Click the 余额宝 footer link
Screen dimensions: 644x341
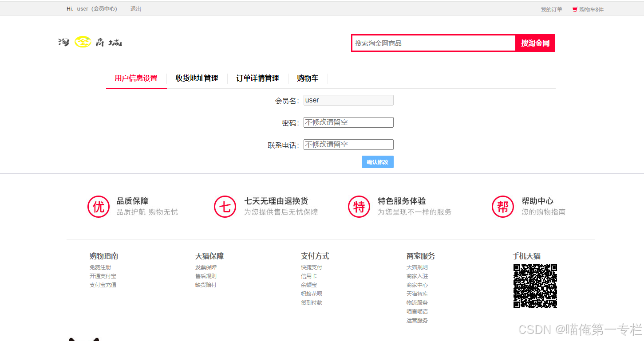pos(309,285)
